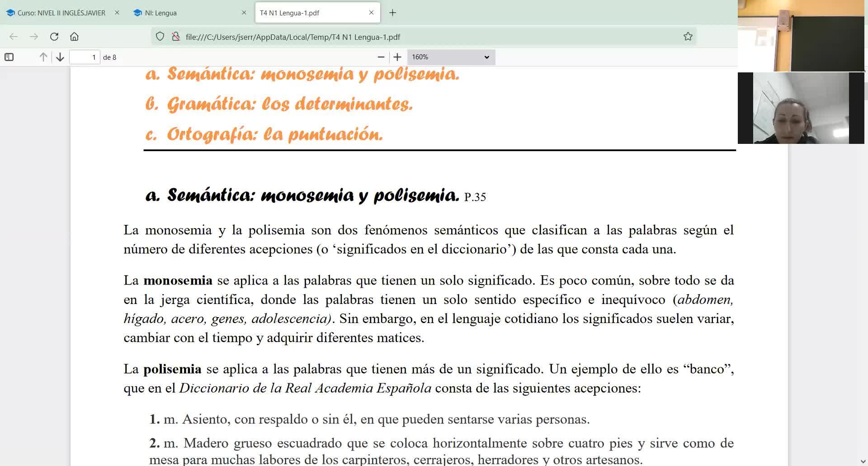
Task: Click the page scrollbar down arrow
Action: click(863, 462)
